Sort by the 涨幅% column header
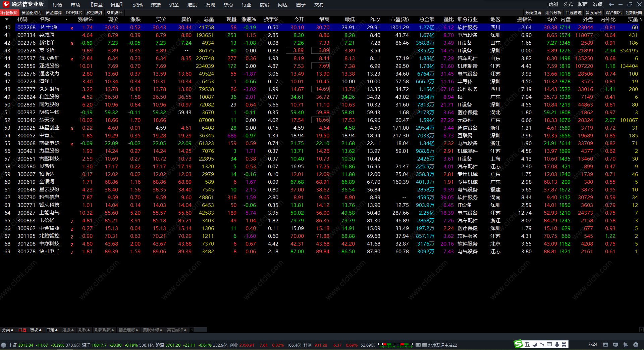Viewport: 644px width, 350px height. point(85,19)
